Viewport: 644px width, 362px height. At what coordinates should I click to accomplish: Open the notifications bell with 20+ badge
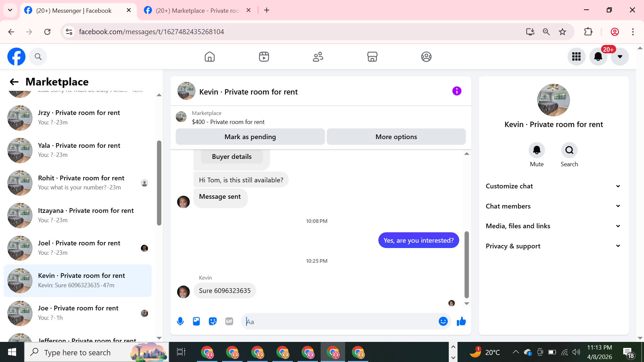[598, 57]
